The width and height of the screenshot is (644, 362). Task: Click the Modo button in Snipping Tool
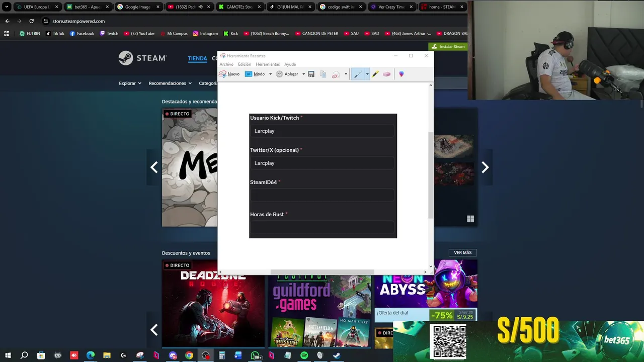(255, 74)
